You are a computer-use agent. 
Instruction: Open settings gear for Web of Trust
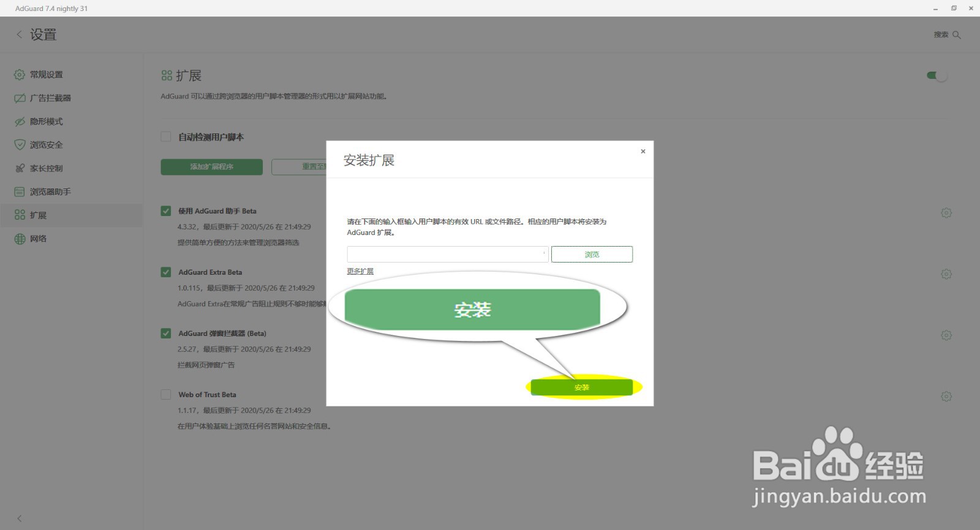(x=946, y=397)
